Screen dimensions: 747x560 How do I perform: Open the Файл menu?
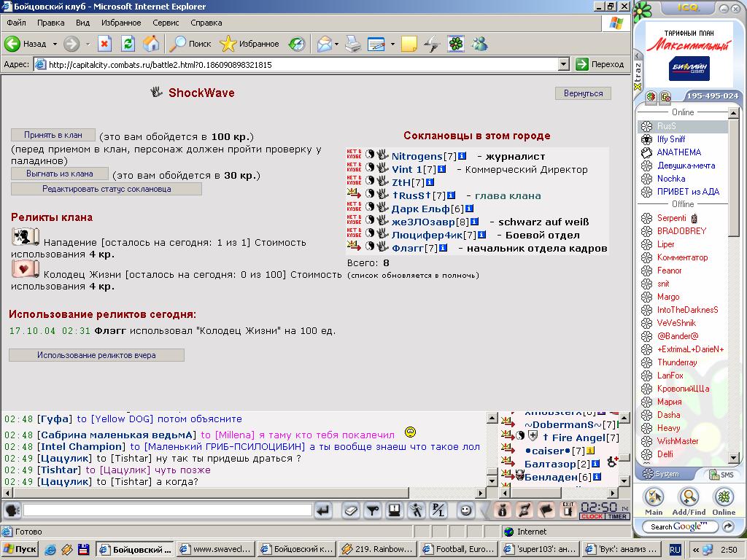16,23
